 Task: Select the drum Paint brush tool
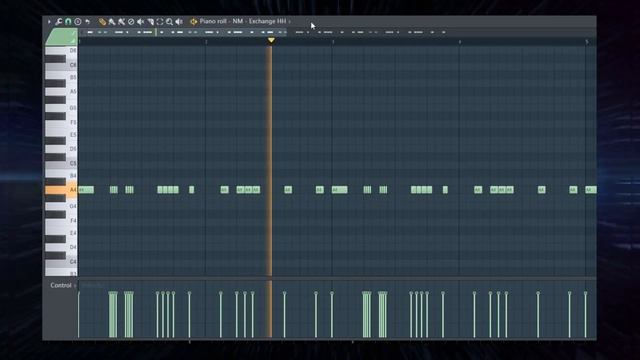point(121,22)
